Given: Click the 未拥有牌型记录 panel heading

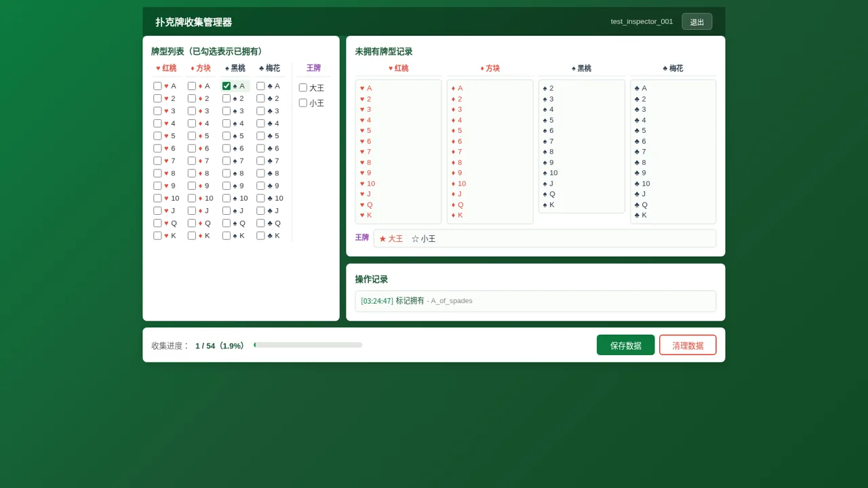Looking at the screenshot, I should tap(384, 52).
